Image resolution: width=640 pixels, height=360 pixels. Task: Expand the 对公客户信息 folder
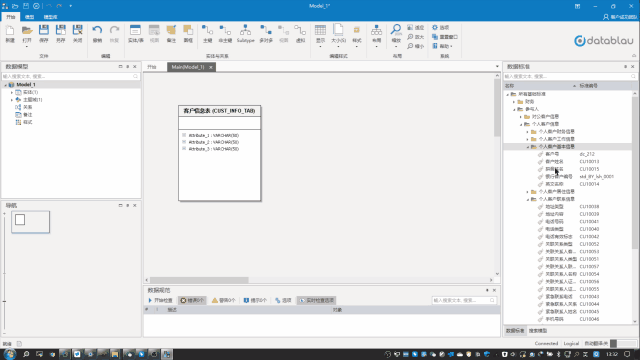pyautogui.click(x=521, y=117)
